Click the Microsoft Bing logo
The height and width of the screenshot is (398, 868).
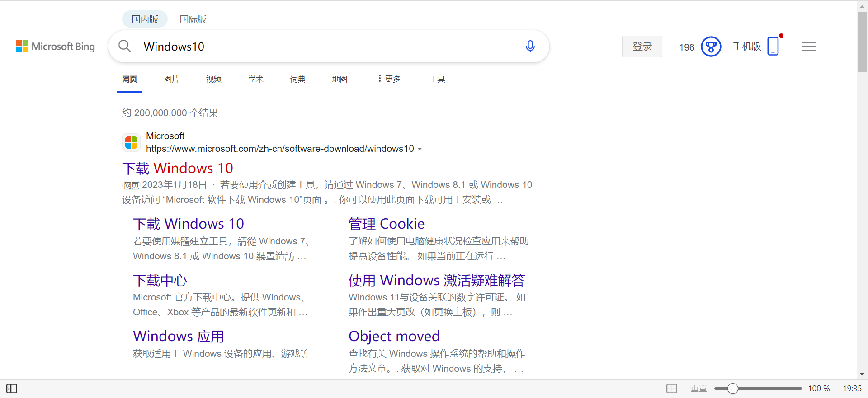click(56, 47)
